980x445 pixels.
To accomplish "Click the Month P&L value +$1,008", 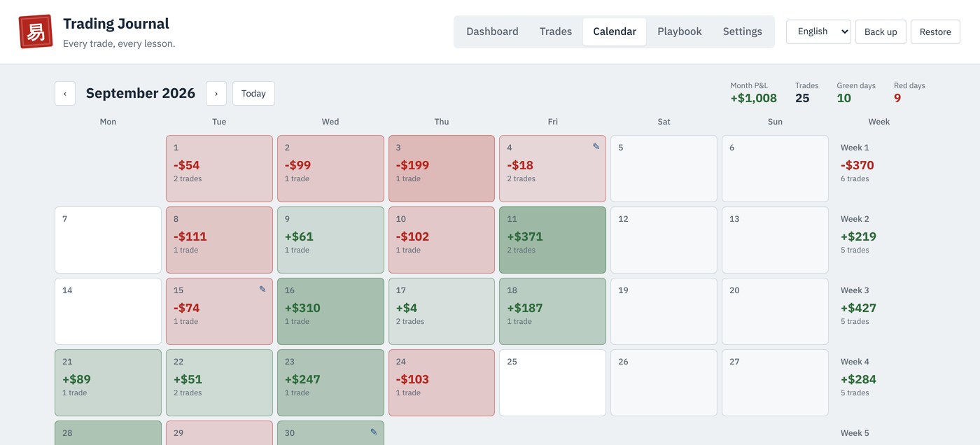I will pos(753,98).
